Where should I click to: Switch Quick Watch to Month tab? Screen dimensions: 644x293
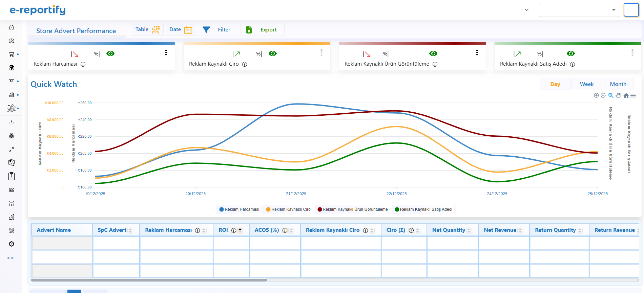coord(618,84)
